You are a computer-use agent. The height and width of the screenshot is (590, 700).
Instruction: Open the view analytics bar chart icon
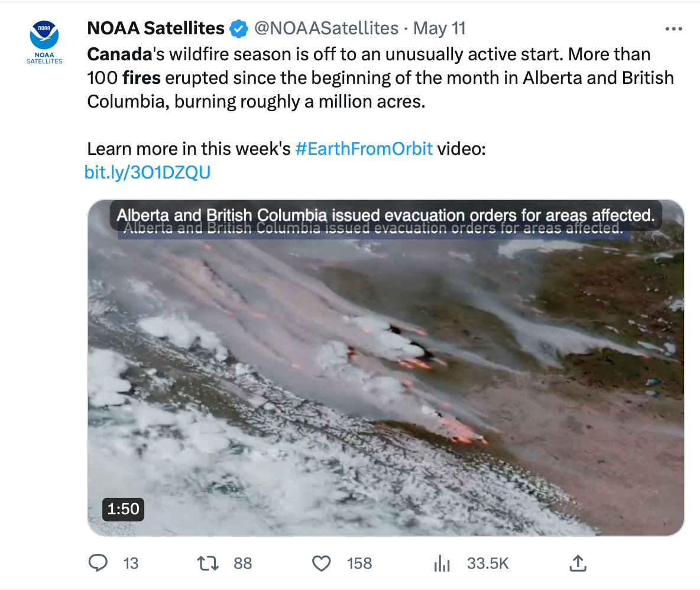(442, 563)
